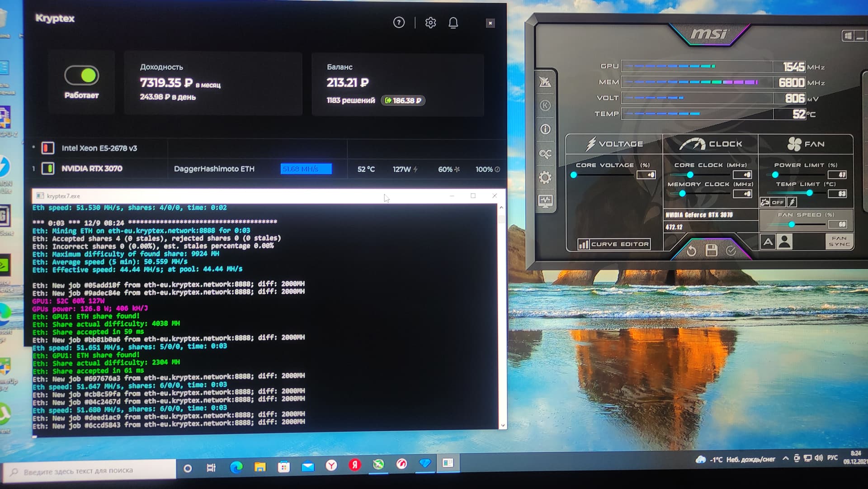The width and height of the screenshot is (868, 489).
Task: Click the Memory Clock value field
Action: (742, 194)
